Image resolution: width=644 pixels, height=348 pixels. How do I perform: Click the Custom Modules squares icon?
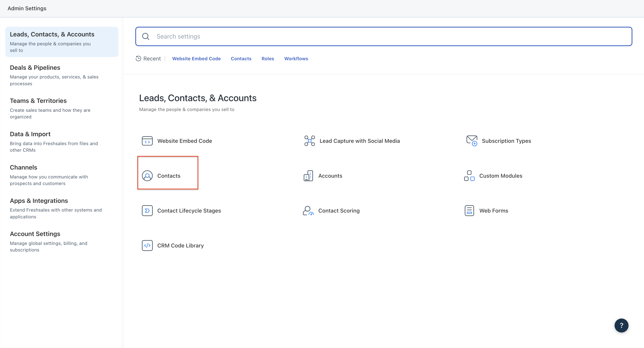coord(469,176)
